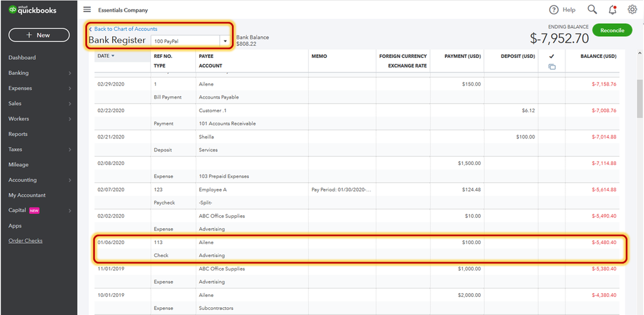Click the Accounts Payable account cell
The image size is (644, 315).
click(219, 97)
